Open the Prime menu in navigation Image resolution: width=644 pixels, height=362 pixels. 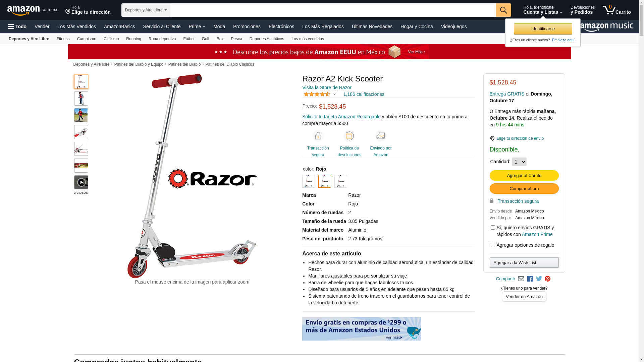197,26
